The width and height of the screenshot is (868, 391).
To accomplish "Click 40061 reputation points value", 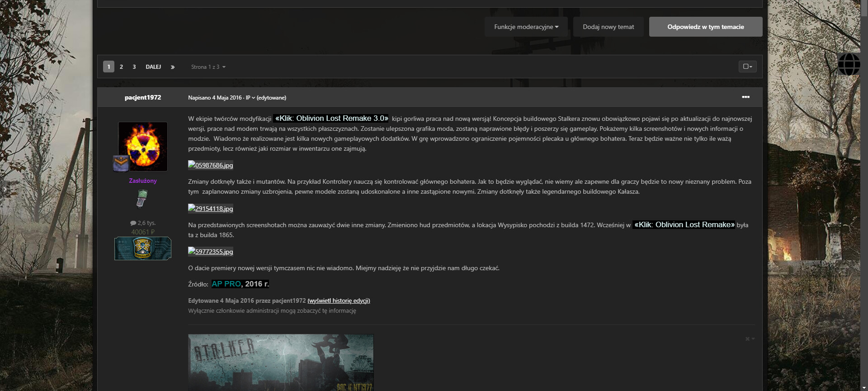I will coord(143,232).
